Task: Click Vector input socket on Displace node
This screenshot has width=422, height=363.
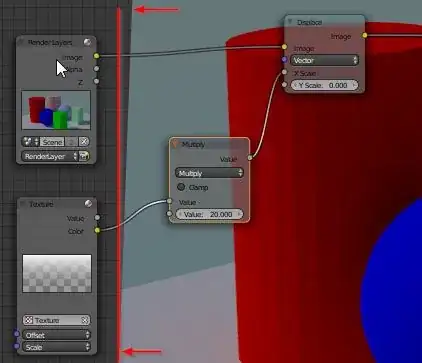Action: point(284,60)
